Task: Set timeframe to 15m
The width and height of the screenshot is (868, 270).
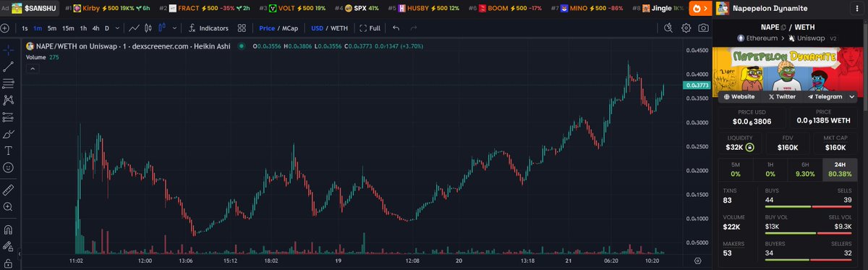Action: pos(68,28)
